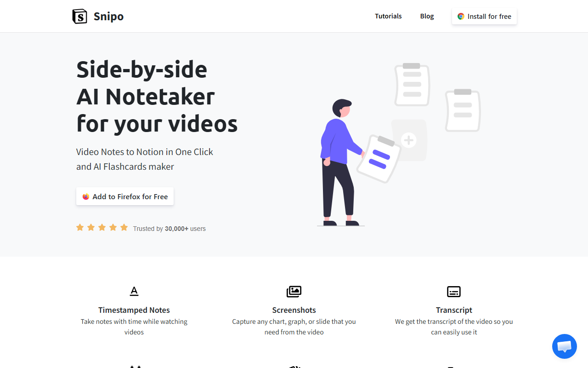
Task: Click the first rating star
Action: (x=80, y=227)
